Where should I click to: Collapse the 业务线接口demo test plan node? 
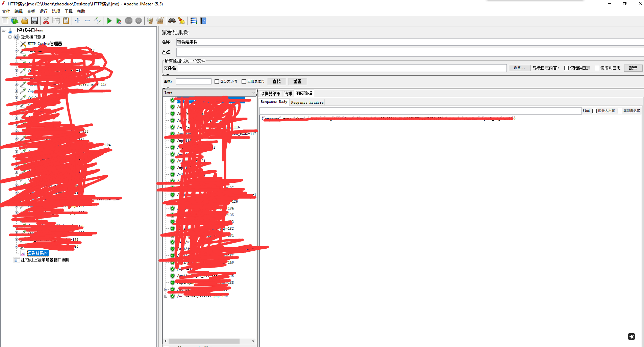(x=4, y=30)
